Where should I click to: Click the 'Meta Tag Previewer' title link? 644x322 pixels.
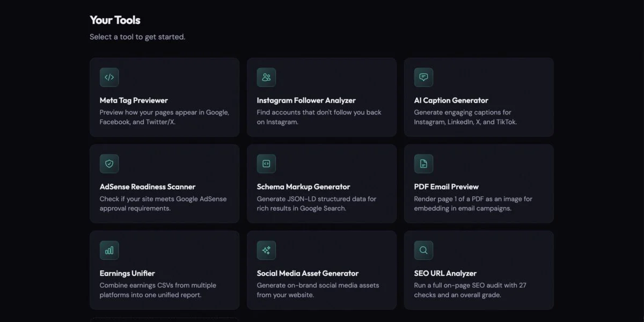point(133,100)
